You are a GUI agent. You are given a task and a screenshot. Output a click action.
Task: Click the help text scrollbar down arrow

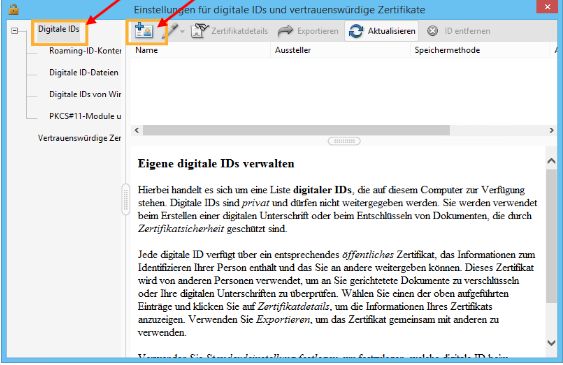pos(552,343)
